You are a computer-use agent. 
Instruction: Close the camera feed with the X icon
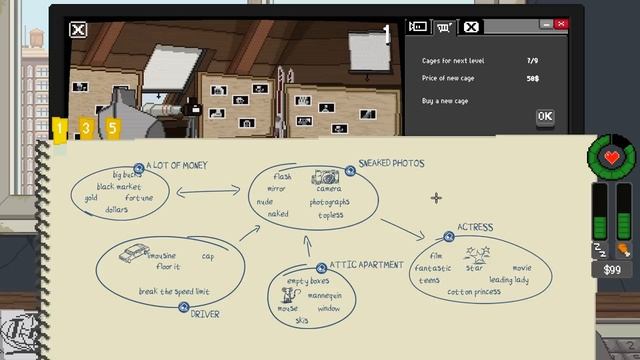coord(78,29)
